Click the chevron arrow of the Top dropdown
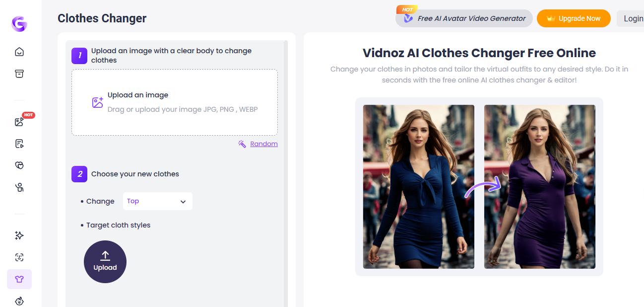Image resolution: width=644 pixels, height=307 pixels. (183, 202)
